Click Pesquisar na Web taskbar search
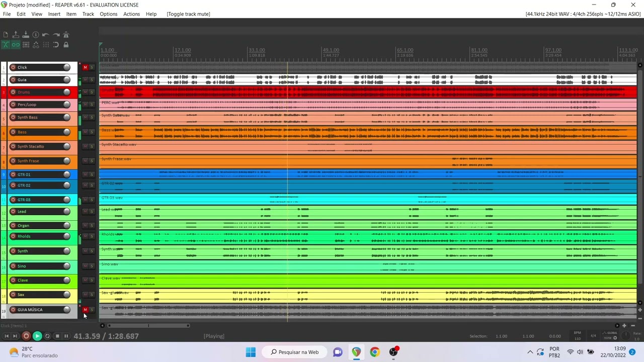644x362 pixels. [295, 352]
